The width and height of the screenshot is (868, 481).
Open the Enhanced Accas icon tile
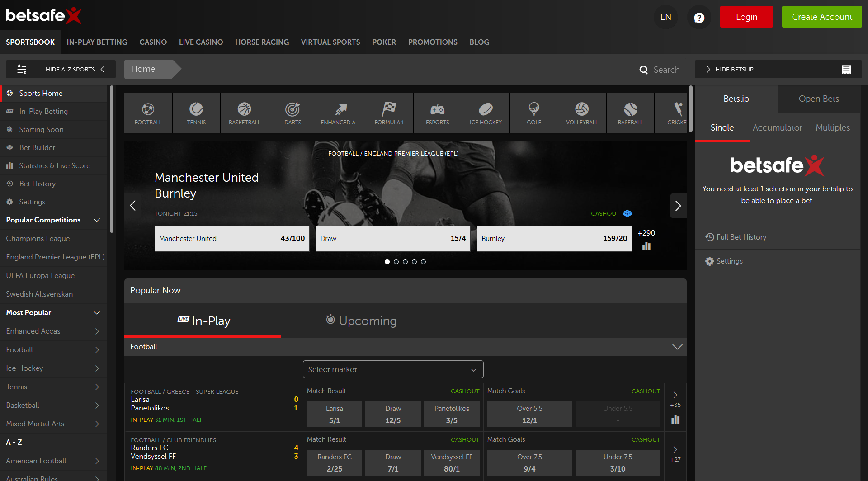tap(341, 113)
